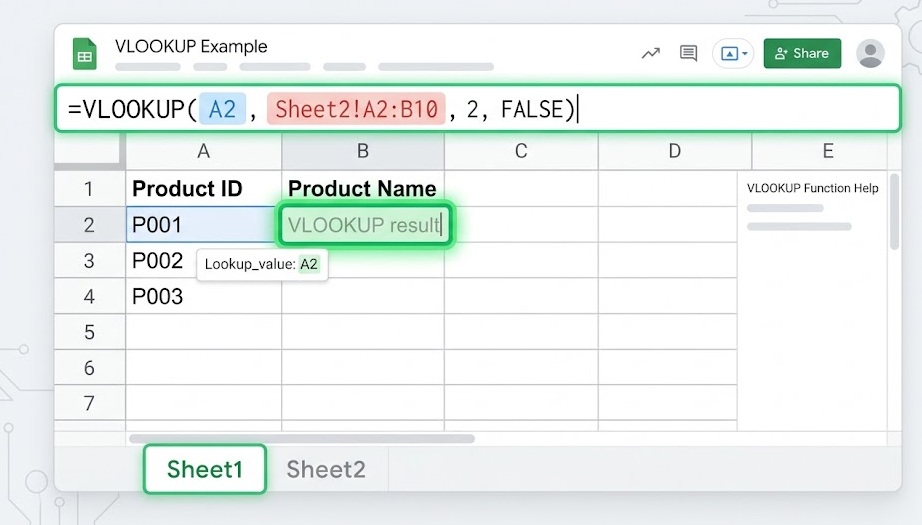Viewport: 922px width, 525px height.
Task: Click the vertical scrollbar on the right
Action: click(x=894, y=212)
